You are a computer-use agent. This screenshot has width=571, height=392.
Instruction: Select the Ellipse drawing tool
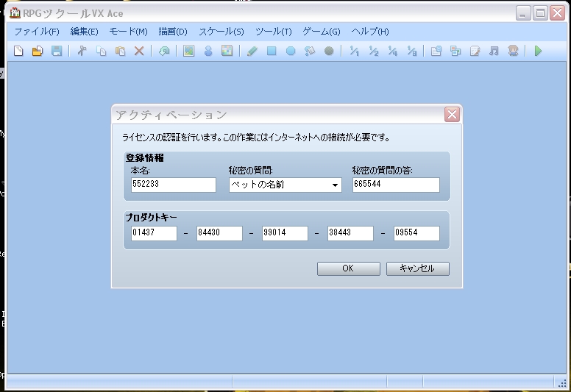pyautogui.click(x=291, y=51)
